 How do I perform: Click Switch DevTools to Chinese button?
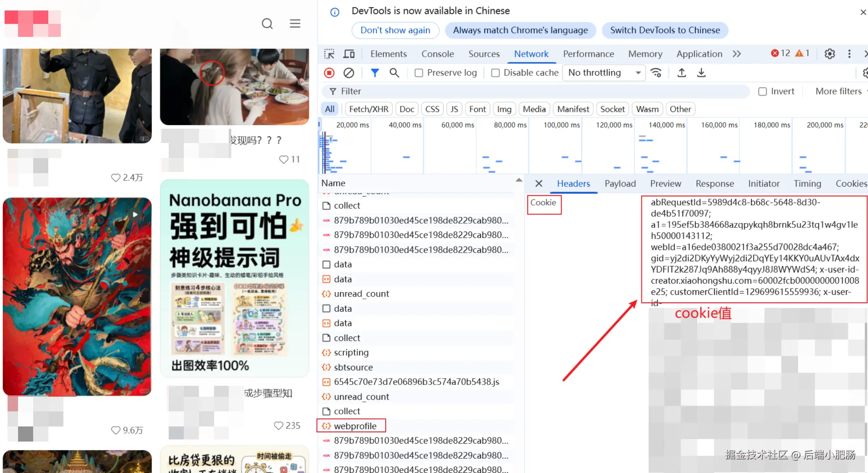point(665,30)
